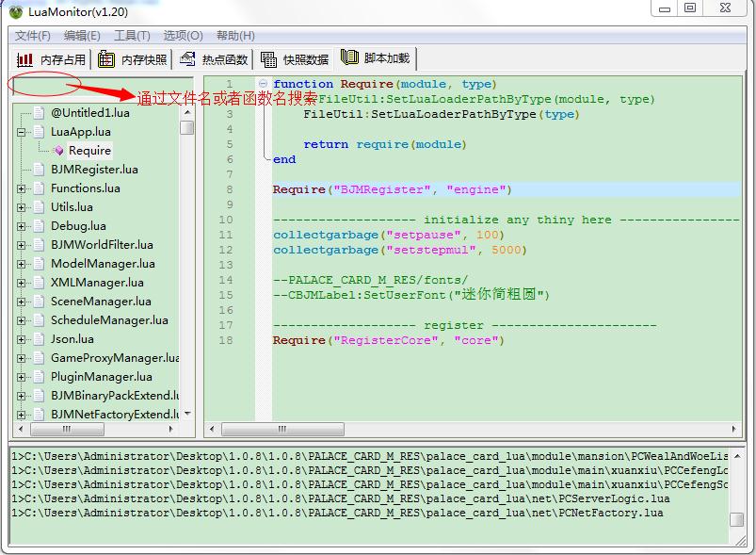Open the 文件(F) file menu

point(33,36)
